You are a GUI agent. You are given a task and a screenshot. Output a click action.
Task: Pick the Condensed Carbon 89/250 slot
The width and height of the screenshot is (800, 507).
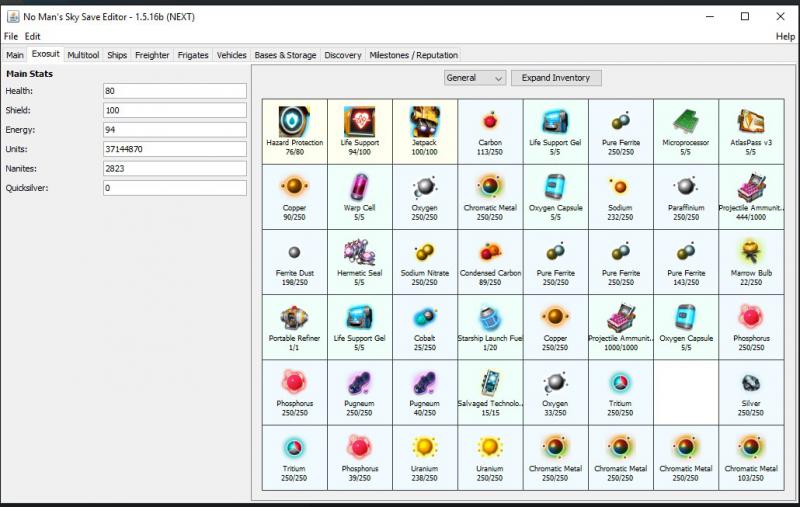[490, 262]
